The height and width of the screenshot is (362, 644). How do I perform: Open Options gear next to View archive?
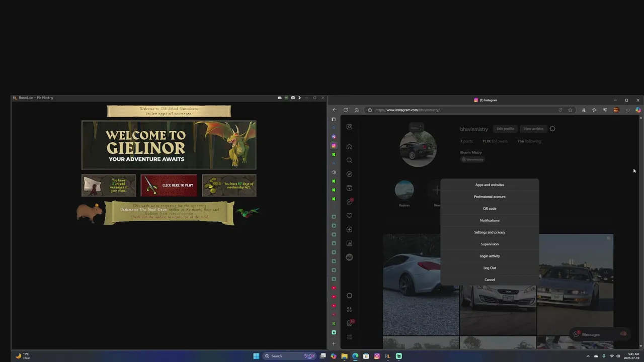552,129
